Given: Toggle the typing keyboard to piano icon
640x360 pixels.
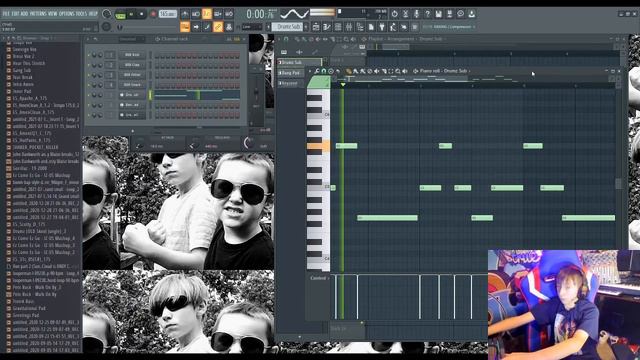Looking at the screenshot, I should click(185, 27).
